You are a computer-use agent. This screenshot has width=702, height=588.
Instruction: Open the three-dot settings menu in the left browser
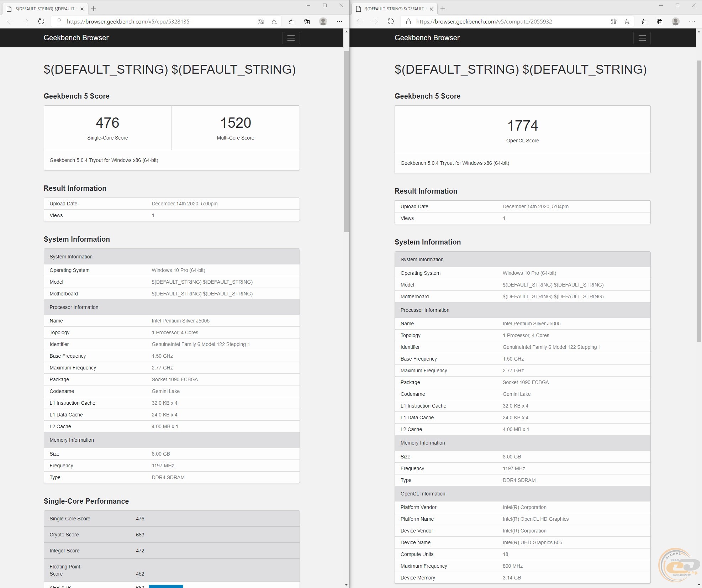click(339, 21)
